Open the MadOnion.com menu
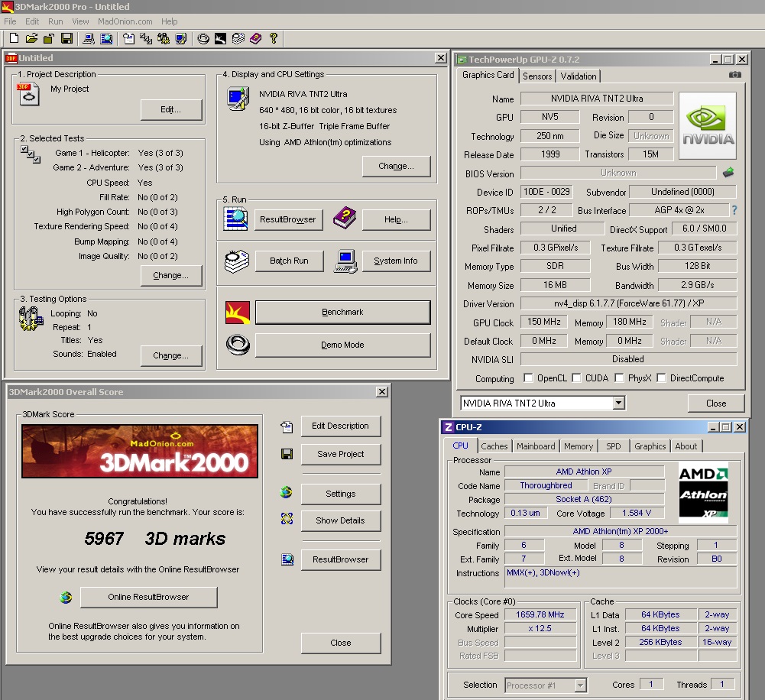 point(125,21)
